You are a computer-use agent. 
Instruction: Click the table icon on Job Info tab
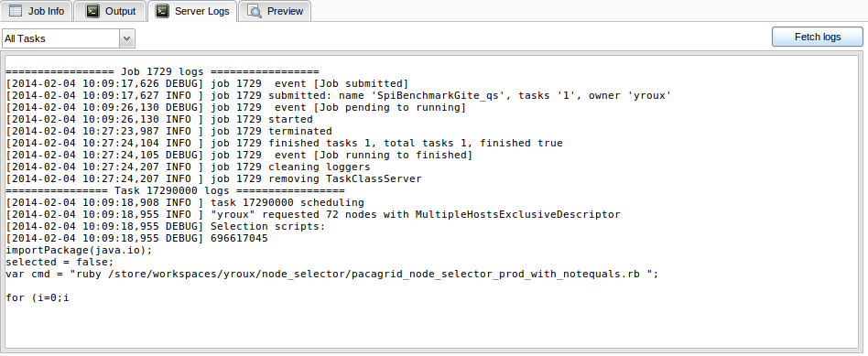coord(16,10)
